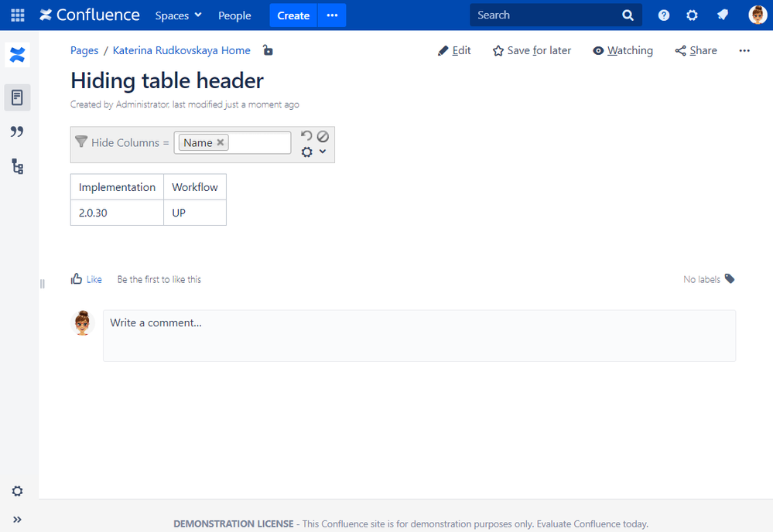
Task: Click the Name tag label
Action: pyautogui.click(x=197, y=143)
